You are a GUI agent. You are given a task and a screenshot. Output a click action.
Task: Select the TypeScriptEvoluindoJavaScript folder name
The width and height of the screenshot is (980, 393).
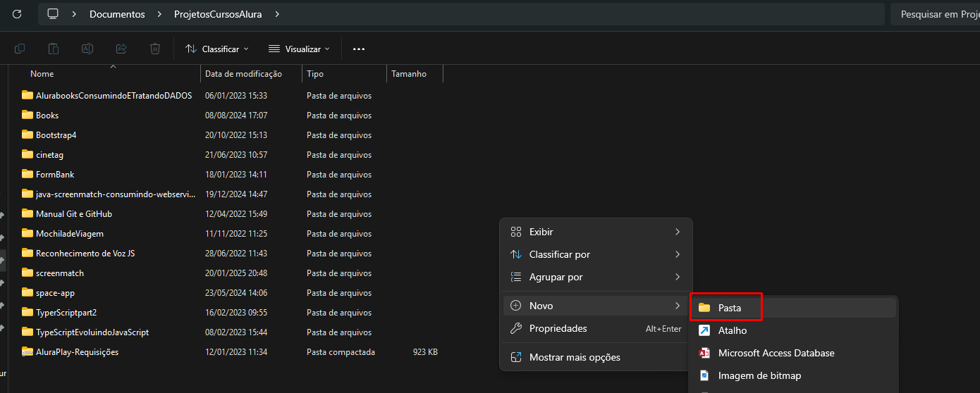pos(92,332)
